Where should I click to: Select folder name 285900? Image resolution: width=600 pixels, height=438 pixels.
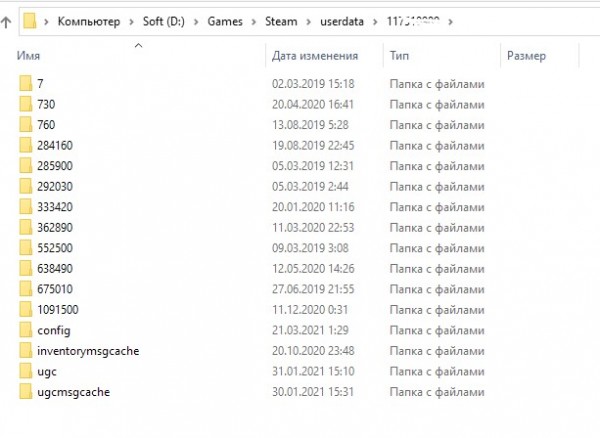tap(55, 166)
